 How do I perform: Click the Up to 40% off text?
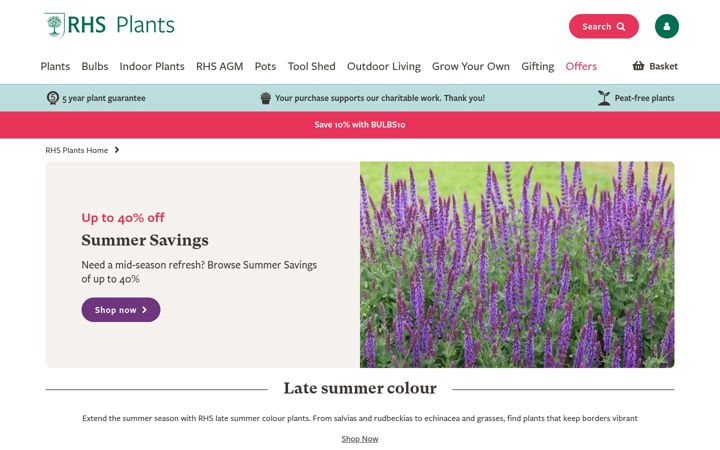[123, 218]
